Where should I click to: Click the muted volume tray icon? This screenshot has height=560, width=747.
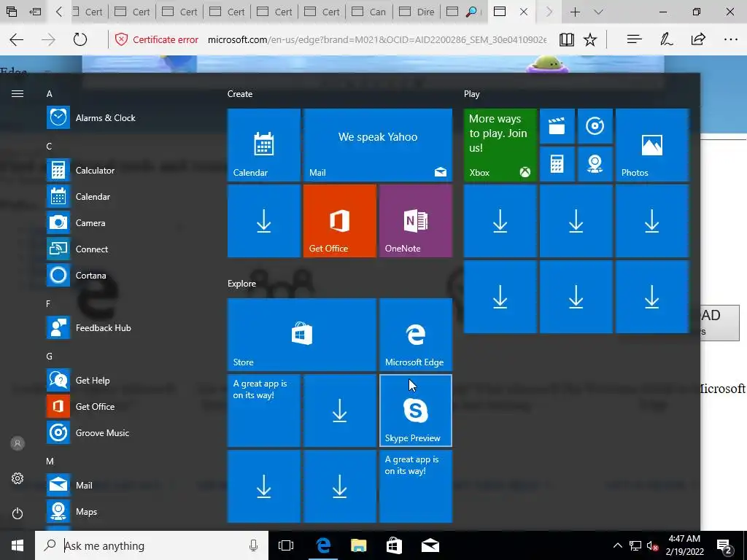pos(653,545)
